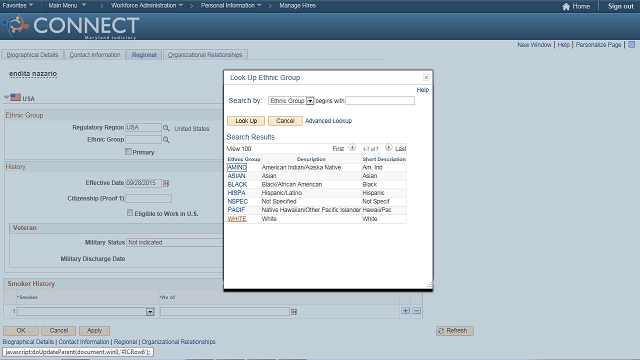Viewport: 640px width, 360px height.
Task: Collapse the USA section triangle
Action: tap(7, 98)
